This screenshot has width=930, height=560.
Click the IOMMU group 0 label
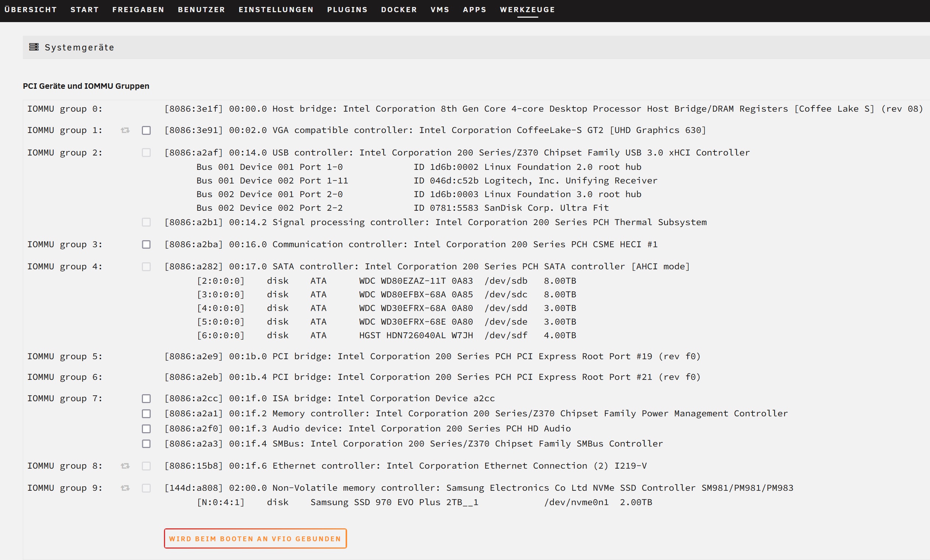[64, 109]
